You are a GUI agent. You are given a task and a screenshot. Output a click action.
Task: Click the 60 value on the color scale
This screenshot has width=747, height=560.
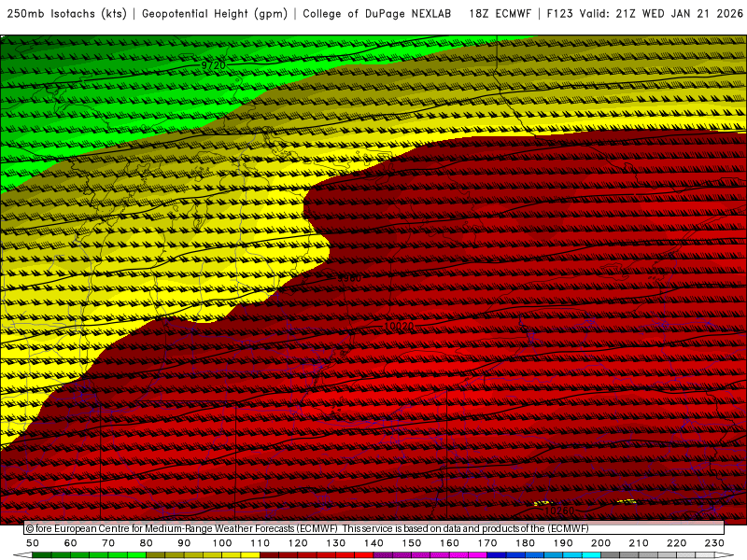[x=71, y=543]
